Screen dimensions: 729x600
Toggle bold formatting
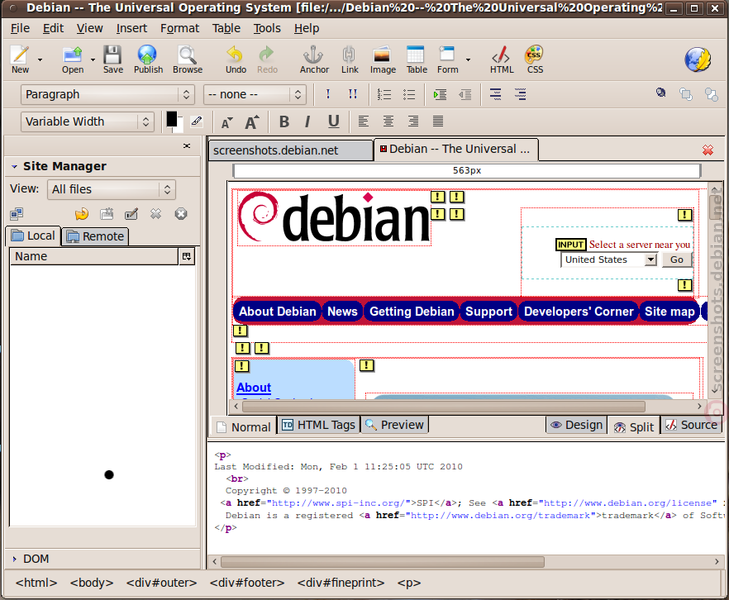[284, 122]
